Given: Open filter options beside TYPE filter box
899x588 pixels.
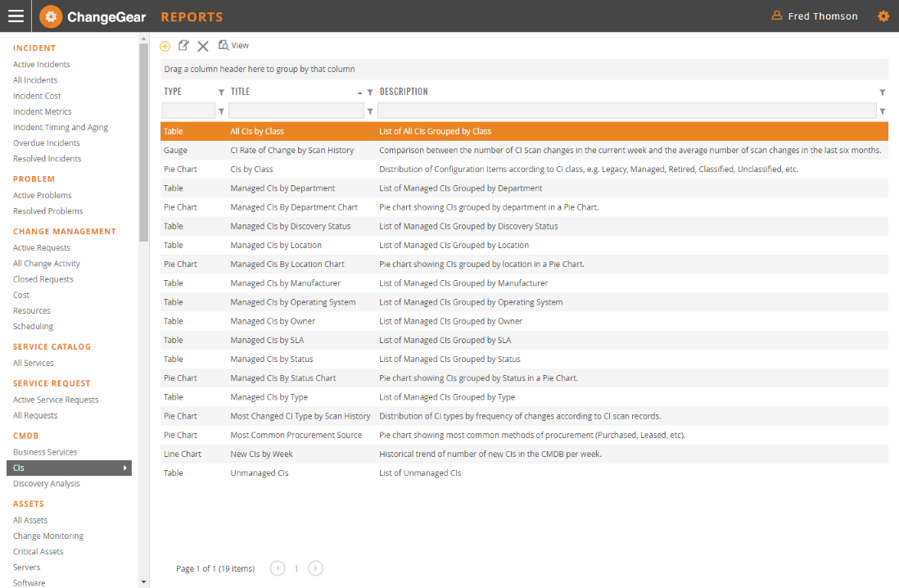Looking at the screenshot, I should 221,111.
